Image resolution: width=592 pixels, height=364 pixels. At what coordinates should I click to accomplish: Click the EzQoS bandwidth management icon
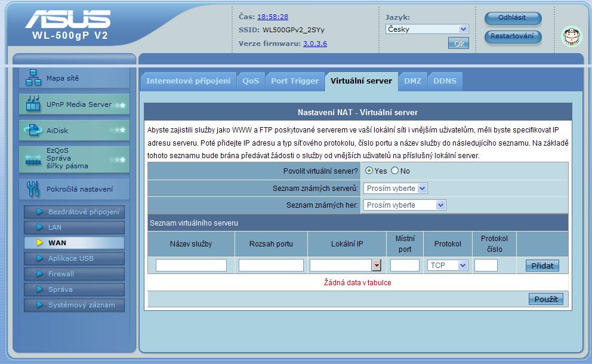(x=33, y=161)
